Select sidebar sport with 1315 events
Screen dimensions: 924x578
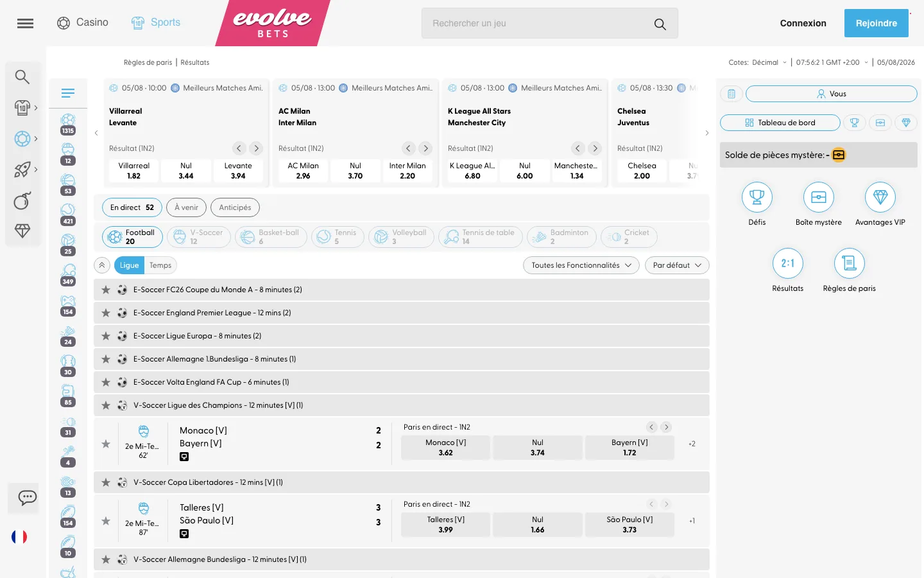pos(68,123)
